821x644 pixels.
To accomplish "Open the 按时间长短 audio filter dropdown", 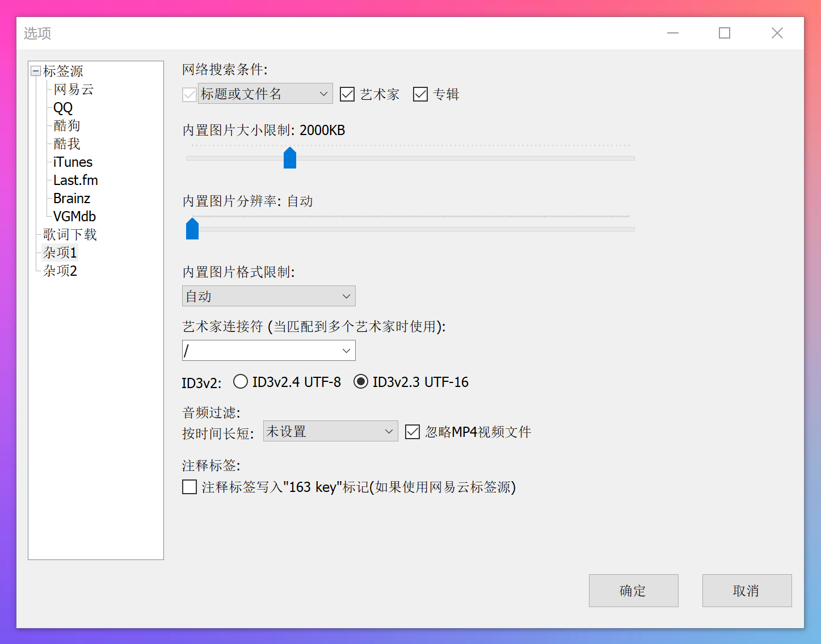I will click(x=330, y=431).
